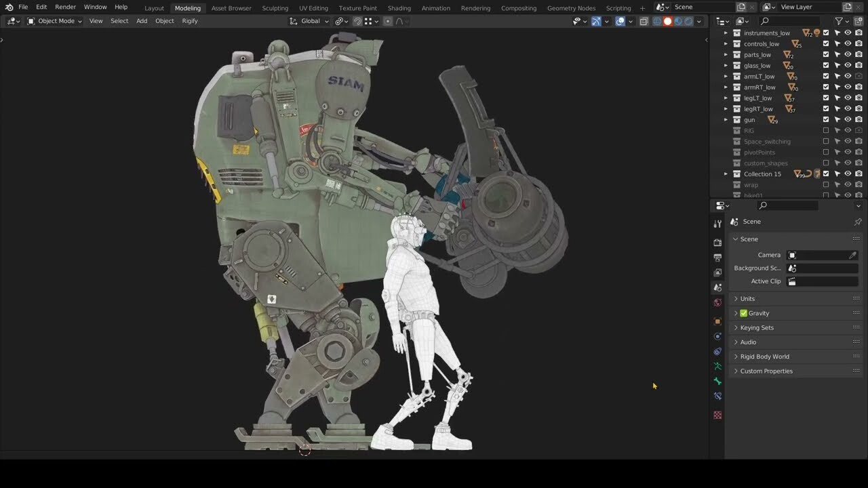
Task: Switch to the Shading workspace tab
Action: coord(399,8)
